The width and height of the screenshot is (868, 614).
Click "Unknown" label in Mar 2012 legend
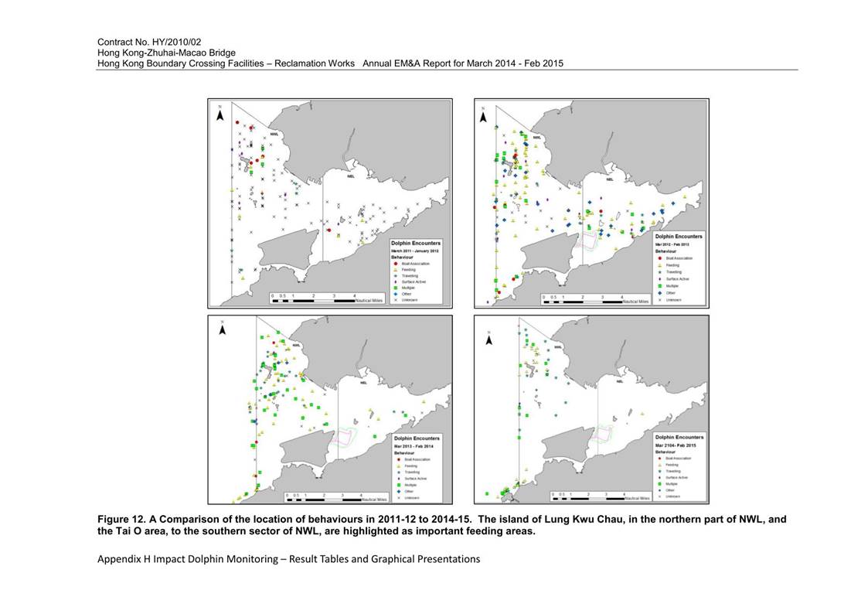pos(673,300)
